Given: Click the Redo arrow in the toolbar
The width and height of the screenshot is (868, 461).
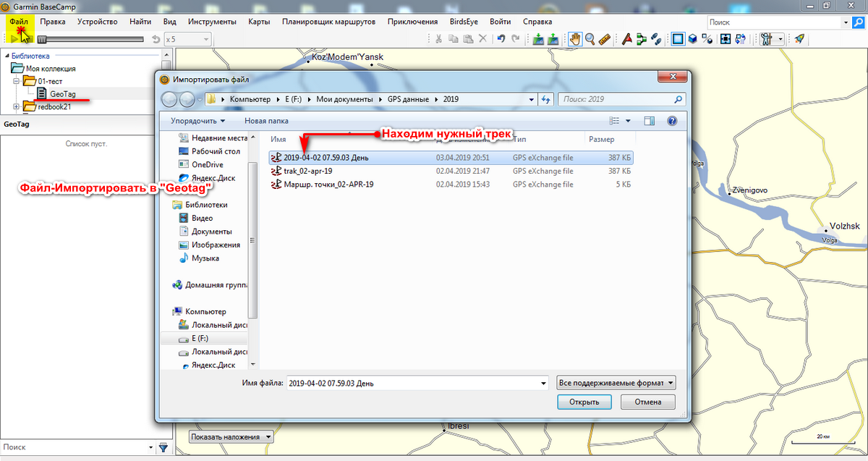Looking at the screenshot, I should pyautogui.click(x=516, y=39).
